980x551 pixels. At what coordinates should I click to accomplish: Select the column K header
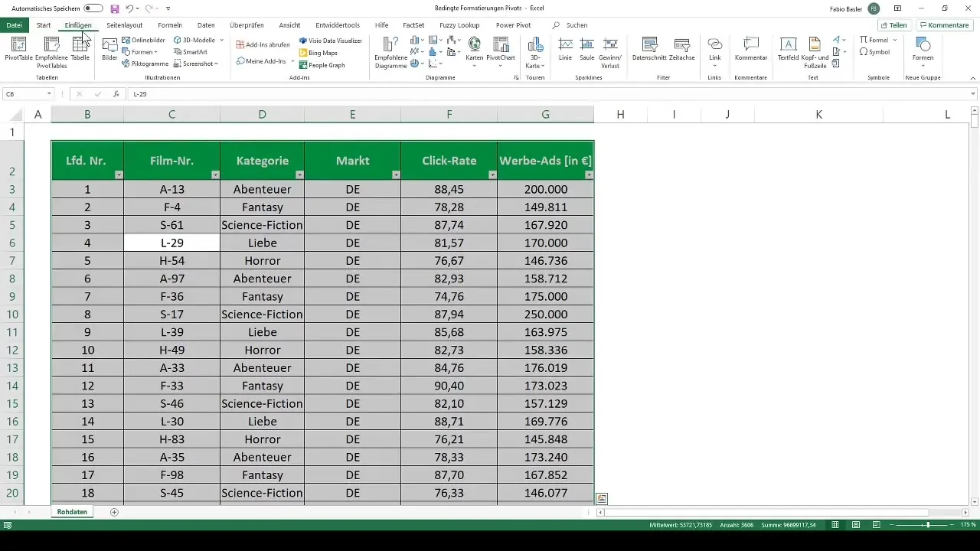coord(818,114)
